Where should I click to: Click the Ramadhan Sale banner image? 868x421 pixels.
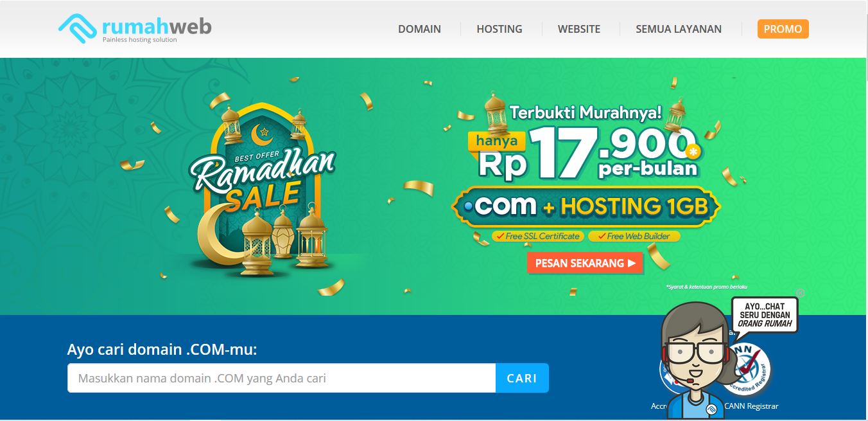(263, 186)
